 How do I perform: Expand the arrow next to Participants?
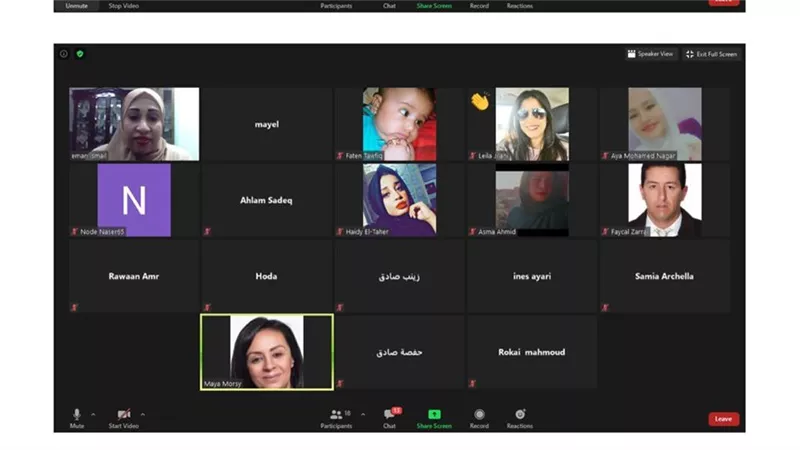[x=363, y=414]
